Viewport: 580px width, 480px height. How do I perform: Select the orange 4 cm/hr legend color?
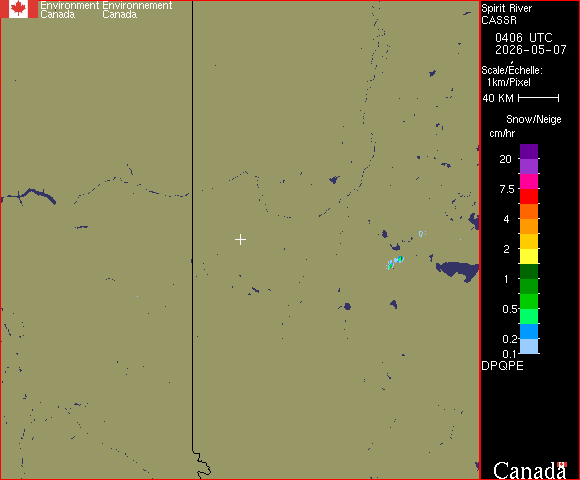529,226
